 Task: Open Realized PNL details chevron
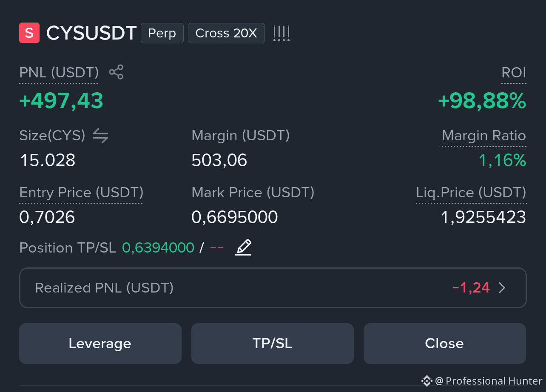pos(502,288)
